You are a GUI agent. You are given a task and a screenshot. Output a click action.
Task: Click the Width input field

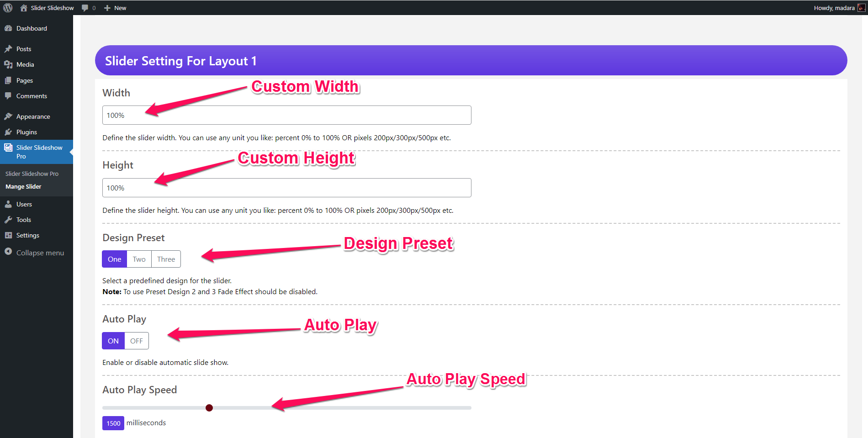pyautogui.click(x=287, y=115)
